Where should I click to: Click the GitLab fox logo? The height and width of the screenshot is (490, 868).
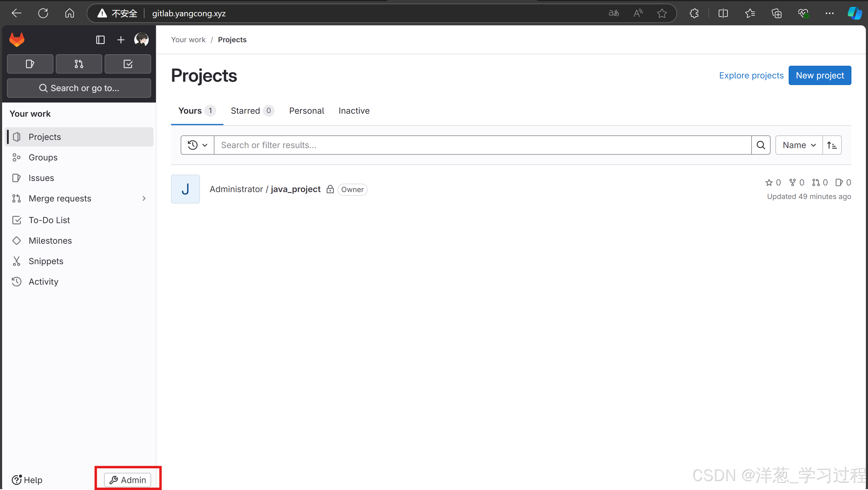coord(17,40)
